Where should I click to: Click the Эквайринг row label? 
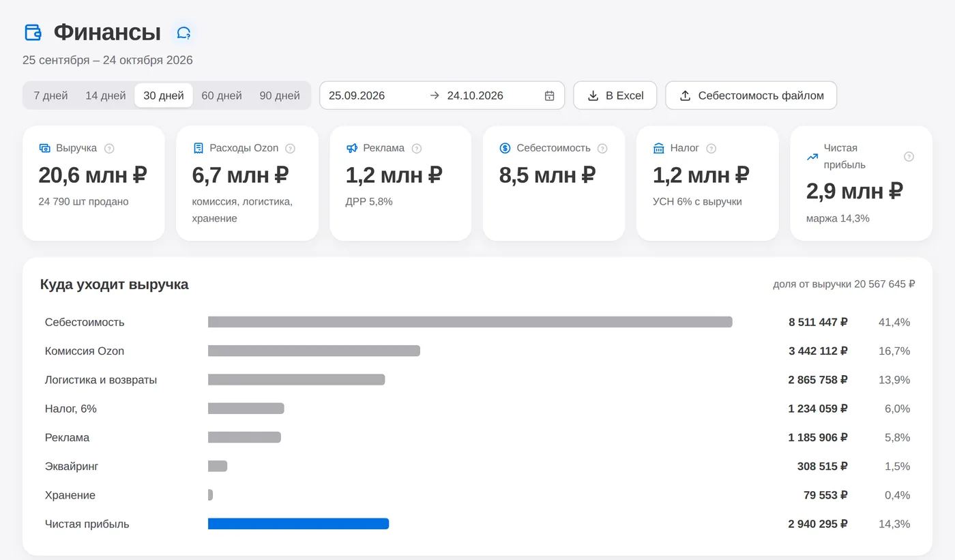72,467
